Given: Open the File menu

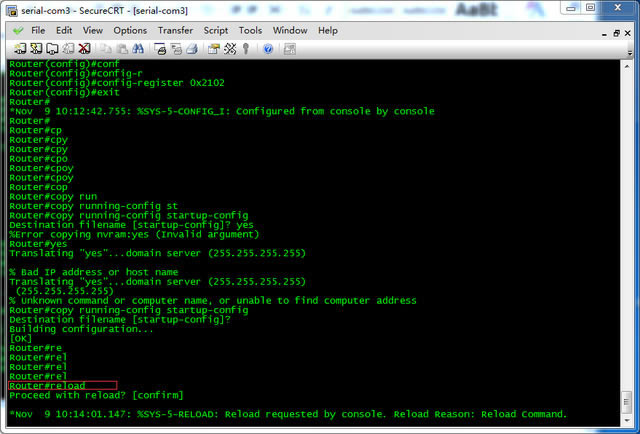Looking at the screenshot, I should (38, 31).
